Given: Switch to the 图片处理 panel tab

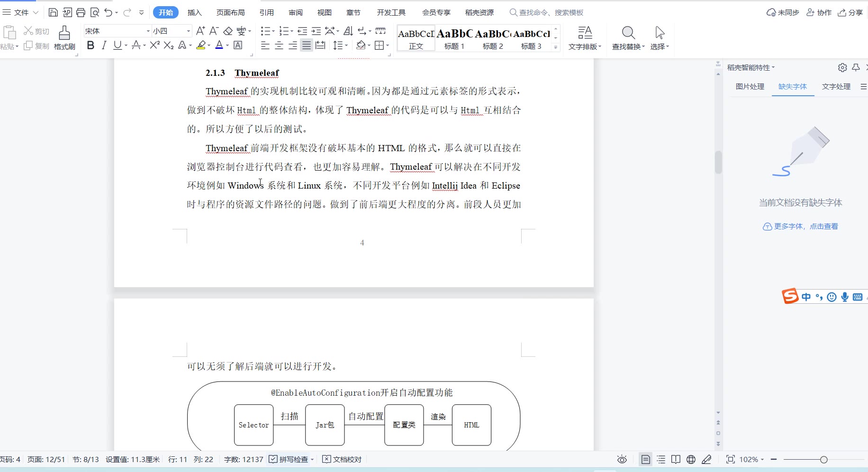Looking at the screenshot, I should click(750, 86).
